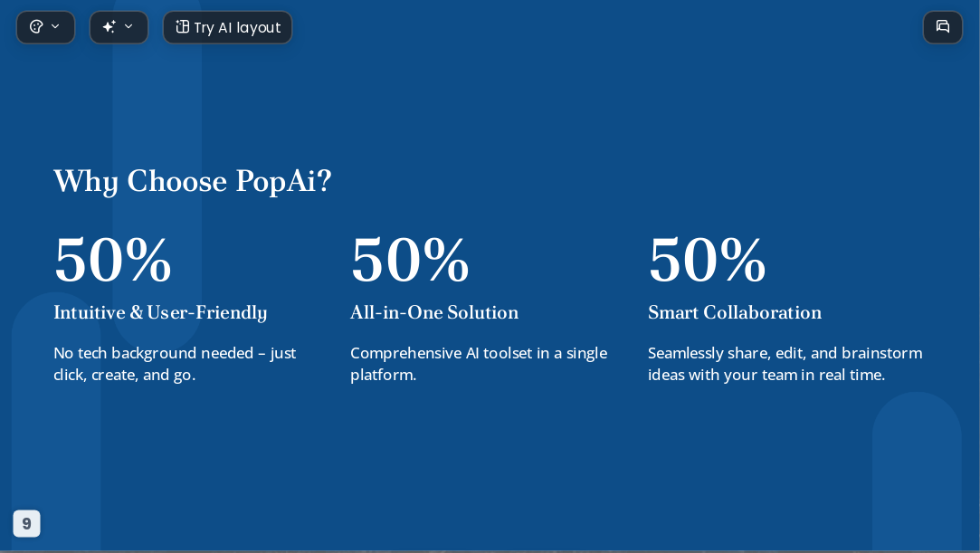
Task: Expand the chevron beside the palette icon
Action: coord(55,26)
